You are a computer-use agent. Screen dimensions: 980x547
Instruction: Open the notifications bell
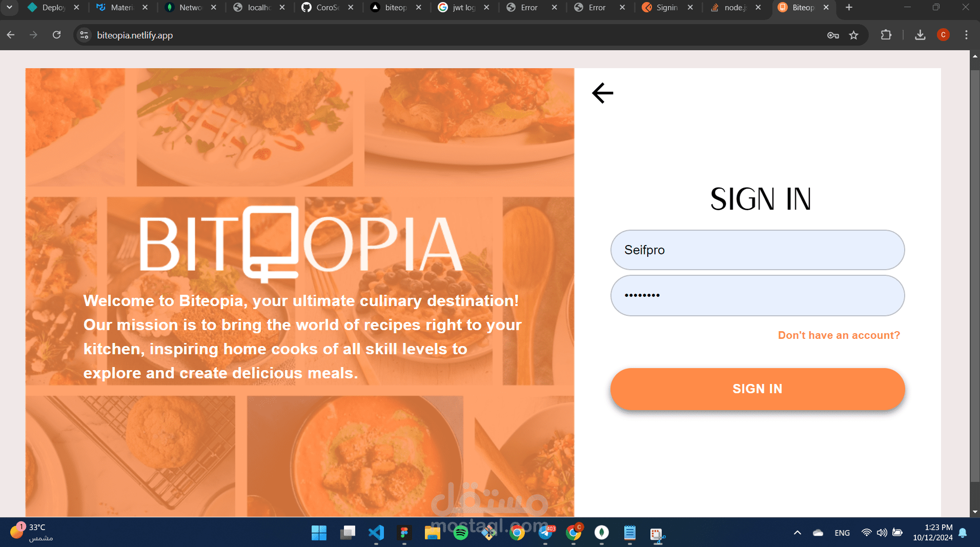[963, 533]
